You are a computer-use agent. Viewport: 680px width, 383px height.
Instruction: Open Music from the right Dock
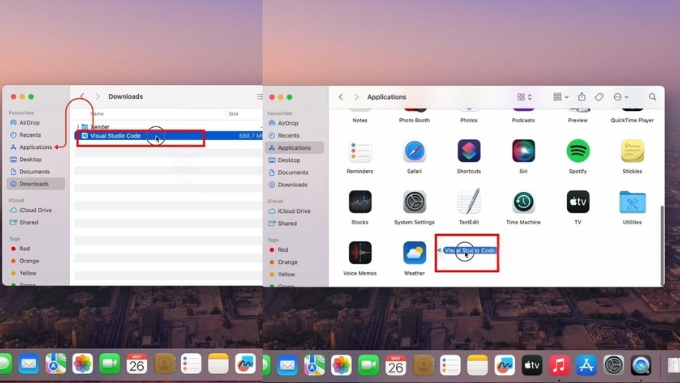[559, 365]
